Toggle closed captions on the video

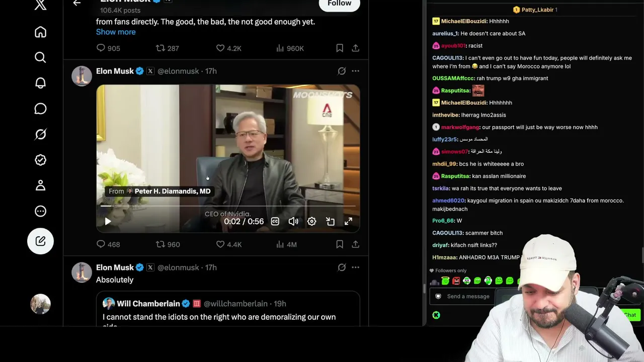[x=275, y=221]
